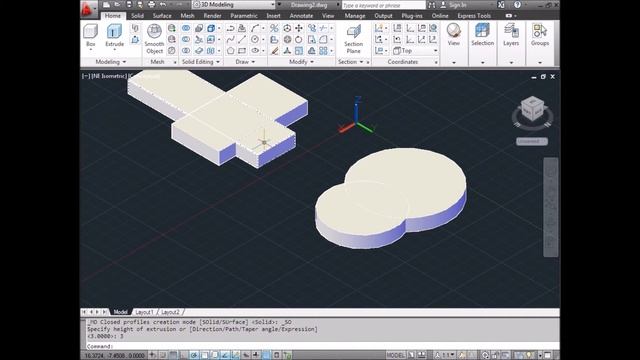
Task: Click the viewport minus controls label
Action: pos(86,76)
